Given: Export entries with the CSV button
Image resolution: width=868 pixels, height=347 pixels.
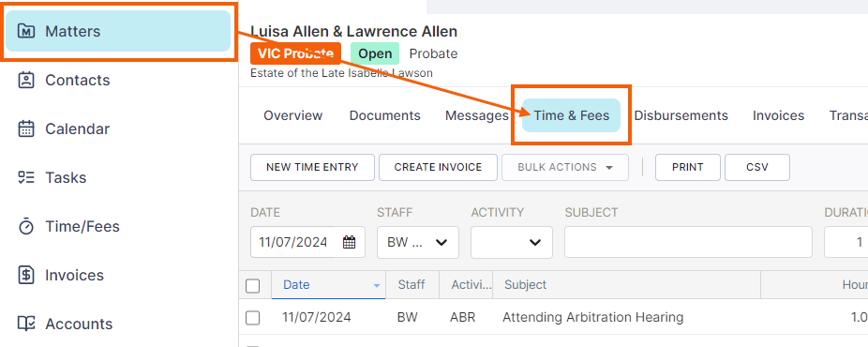Looking at the screenshot, I should (x=756, y=167).
